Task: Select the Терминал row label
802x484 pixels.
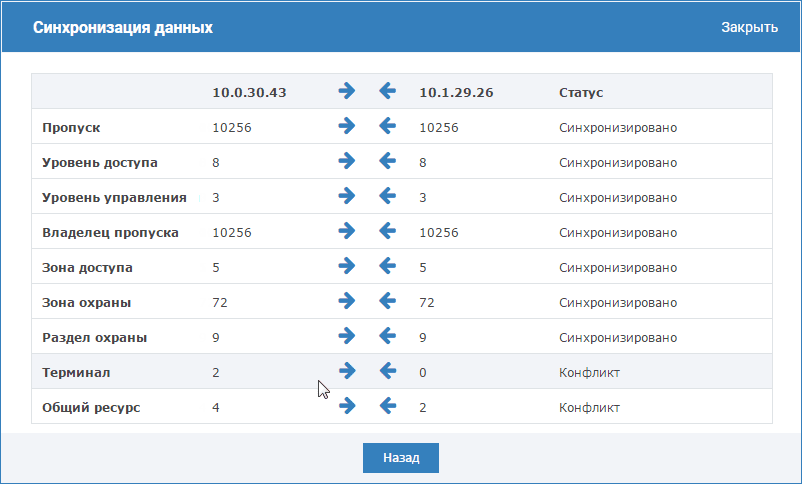Action: [76, 372]
